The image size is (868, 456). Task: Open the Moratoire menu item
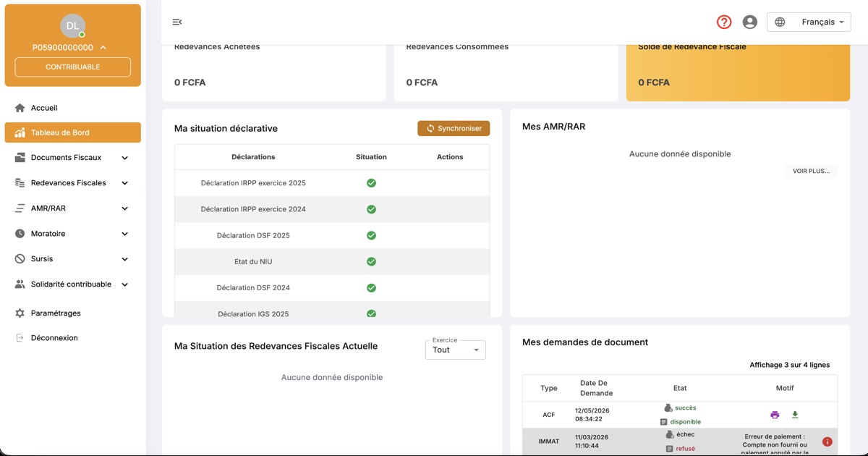coord(72,234)
